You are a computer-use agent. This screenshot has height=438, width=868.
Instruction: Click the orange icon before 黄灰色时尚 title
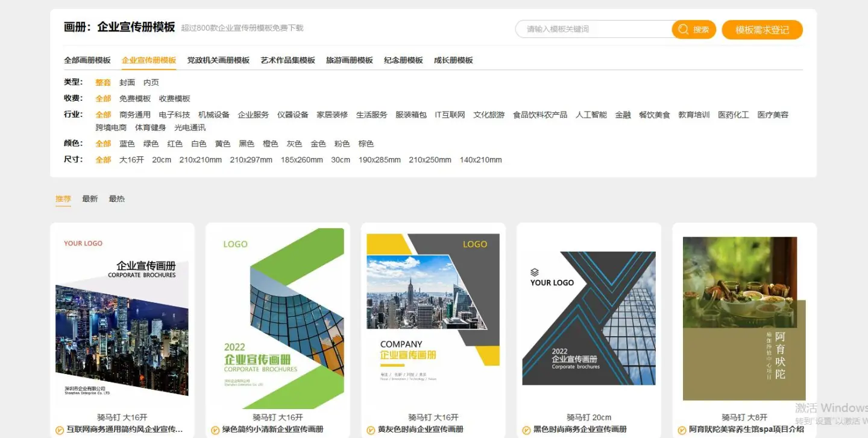tap(371, 430)
